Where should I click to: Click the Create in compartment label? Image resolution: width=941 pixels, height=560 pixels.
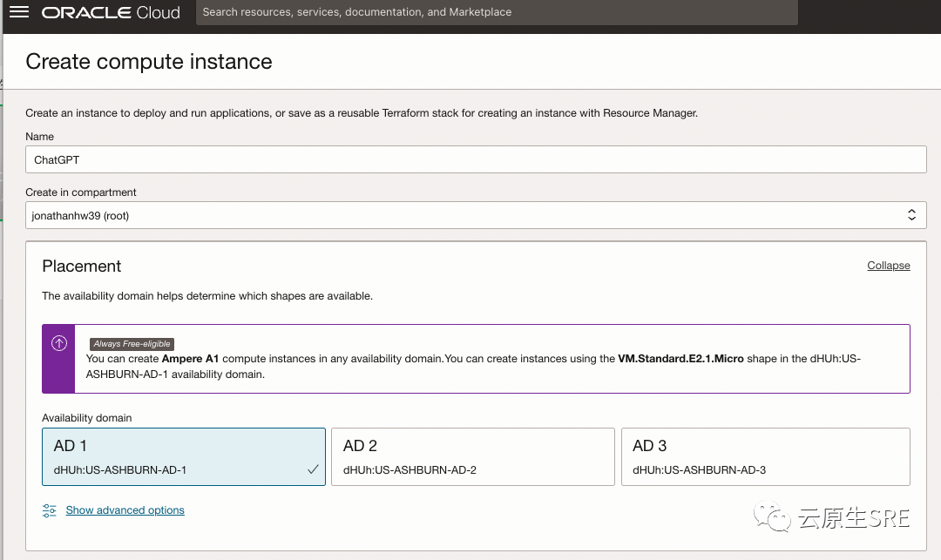(81, 192)
